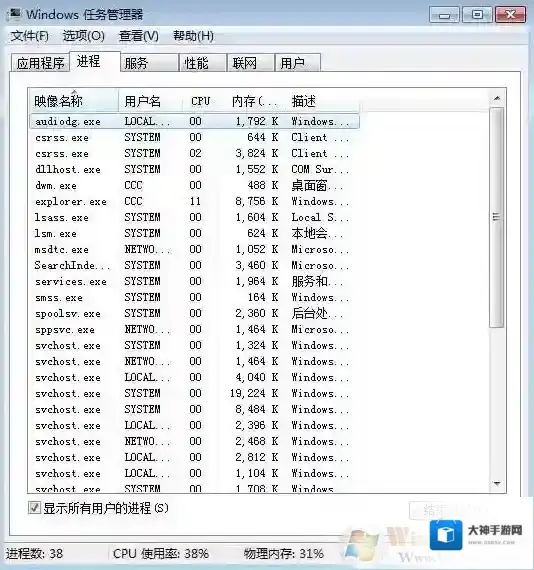Open the 帮助(H) menu
Screen dimensions: 534x570
[193, 36]
